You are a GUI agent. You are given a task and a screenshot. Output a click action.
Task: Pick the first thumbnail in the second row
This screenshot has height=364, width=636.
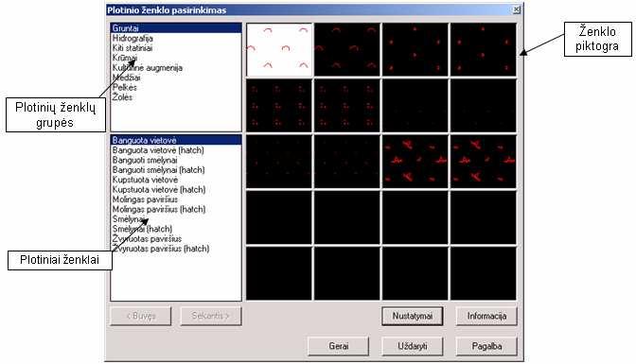point(279,105)
